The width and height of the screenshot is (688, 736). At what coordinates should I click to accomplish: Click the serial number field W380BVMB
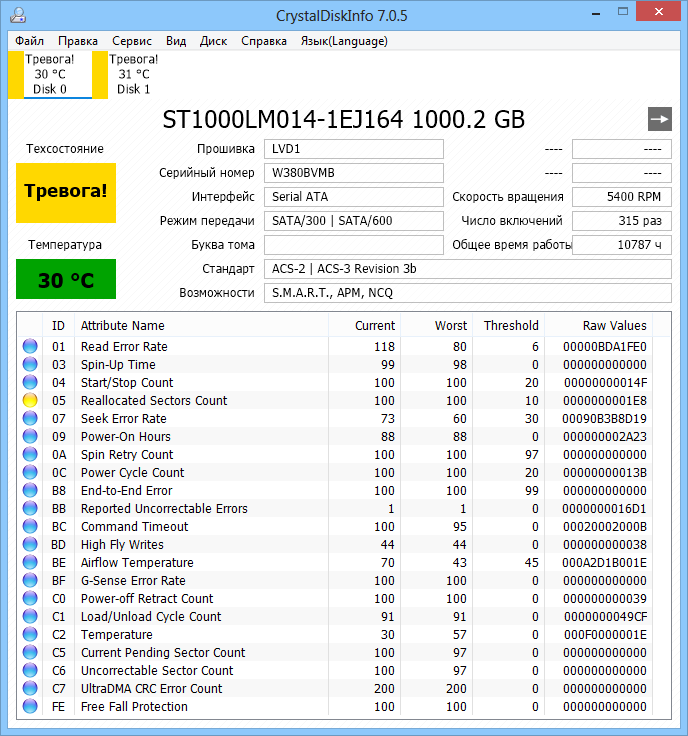click(x=353, y=173)
